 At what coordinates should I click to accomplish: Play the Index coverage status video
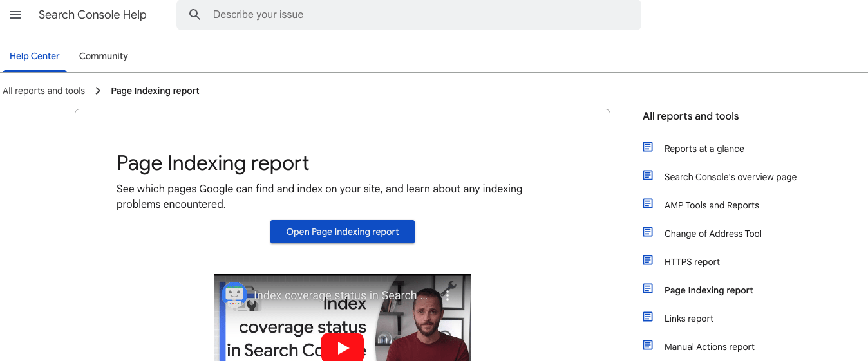click(343, 348)
